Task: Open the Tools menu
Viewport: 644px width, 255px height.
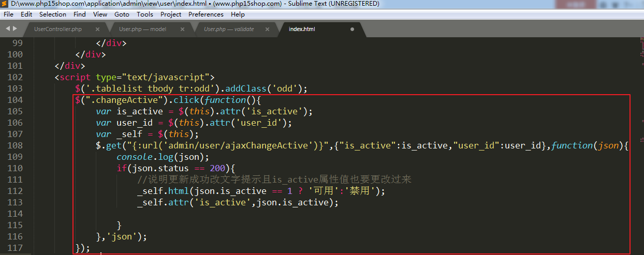Action: tap(145, 14)
